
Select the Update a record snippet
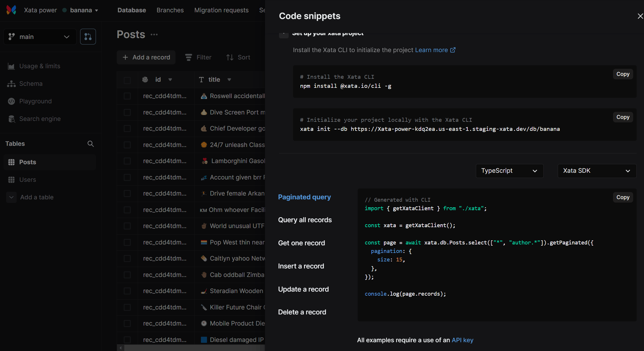(304, 289)
